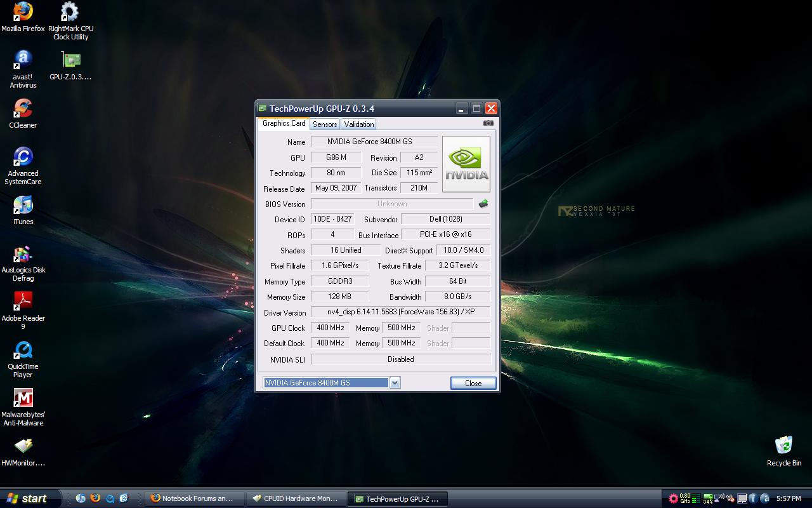The height and width of the screenshot is (508, 812).
Task: Click the Shaders value 16 Unified
Action: [x=346, y=250]
